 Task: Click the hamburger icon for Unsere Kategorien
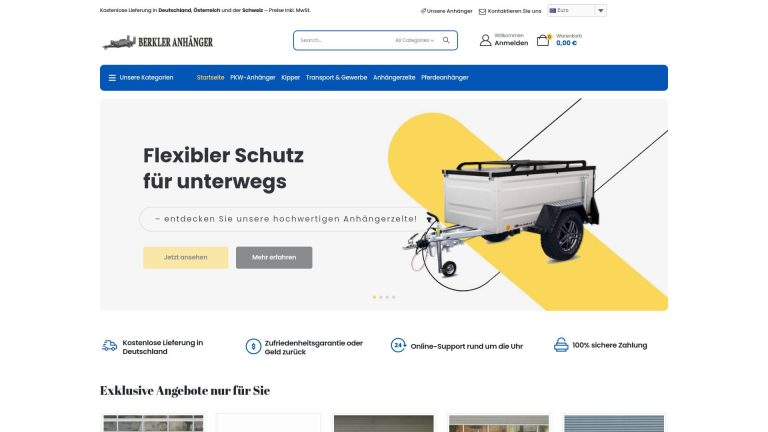coord(112,78)
